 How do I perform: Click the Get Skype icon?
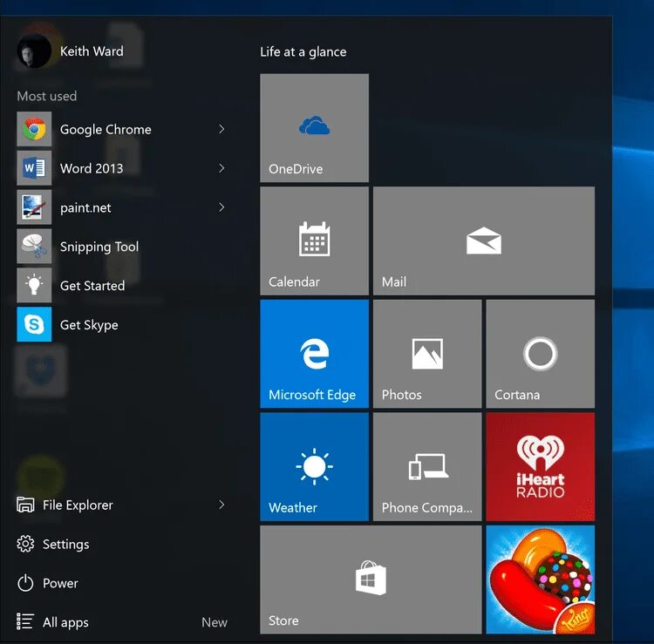(x=34, y=324)
